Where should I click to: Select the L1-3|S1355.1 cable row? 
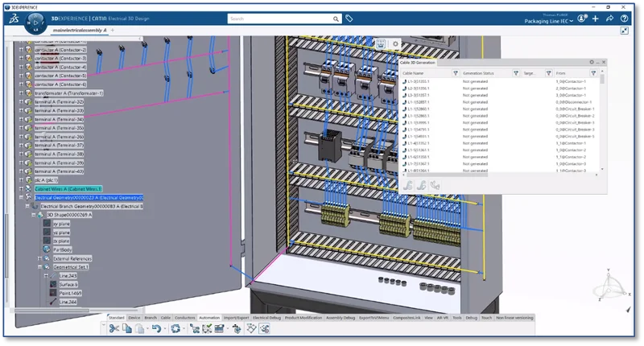click(x=419, y=82)
